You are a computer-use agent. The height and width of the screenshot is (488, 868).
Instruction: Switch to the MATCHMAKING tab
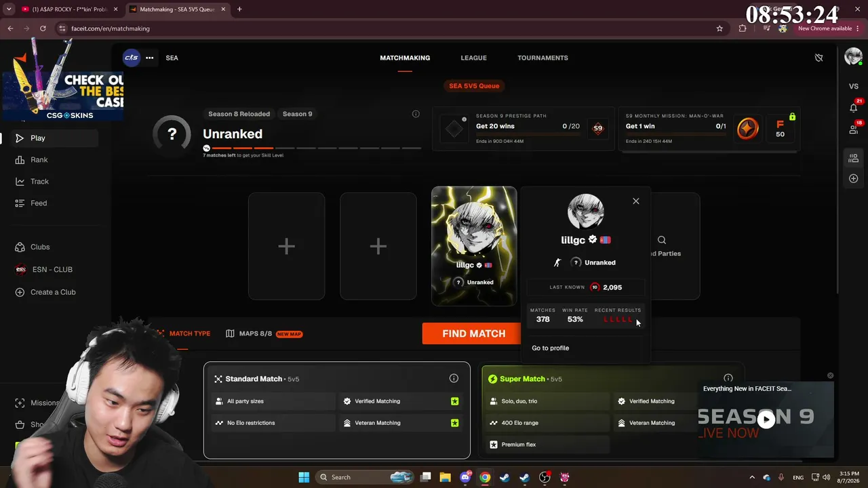tap(405, 58)
